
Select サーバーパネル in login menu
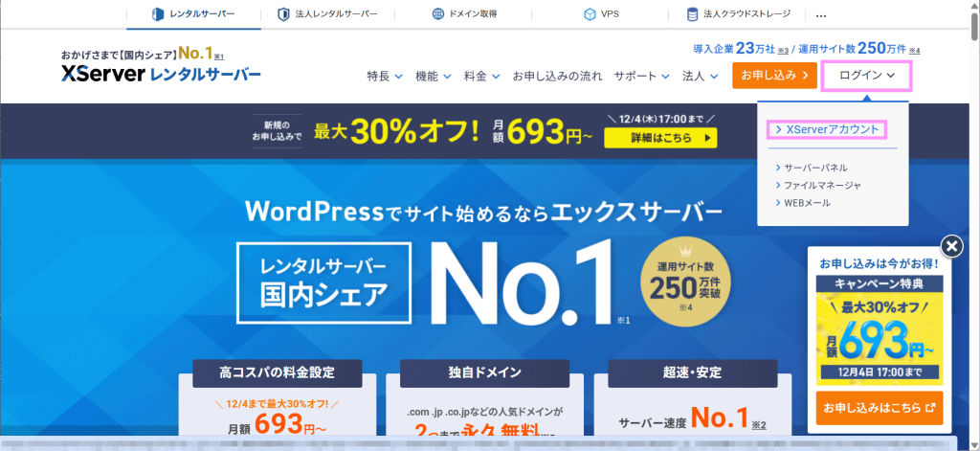click(x=814, y=167)
